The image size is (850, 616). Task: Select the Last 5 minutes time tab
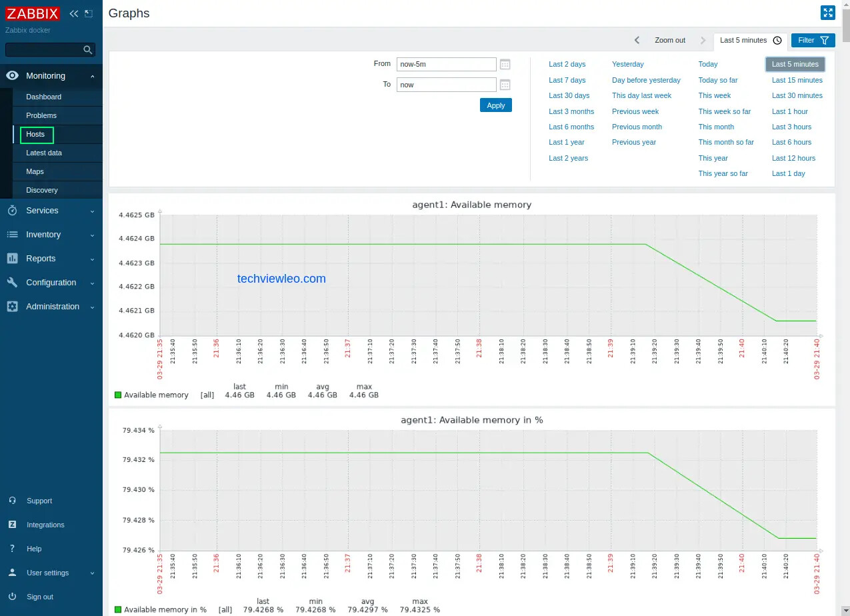click(749, 41)
